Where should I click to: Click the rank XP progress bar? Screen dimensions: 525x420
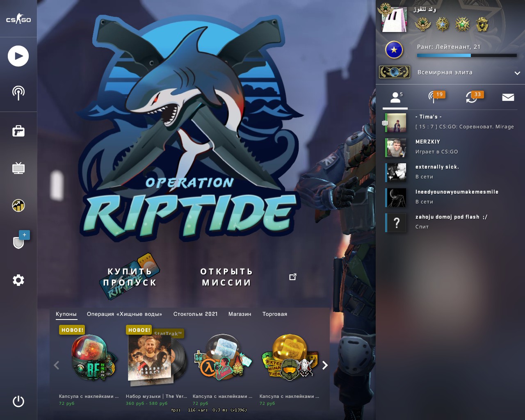click(467, 55)
